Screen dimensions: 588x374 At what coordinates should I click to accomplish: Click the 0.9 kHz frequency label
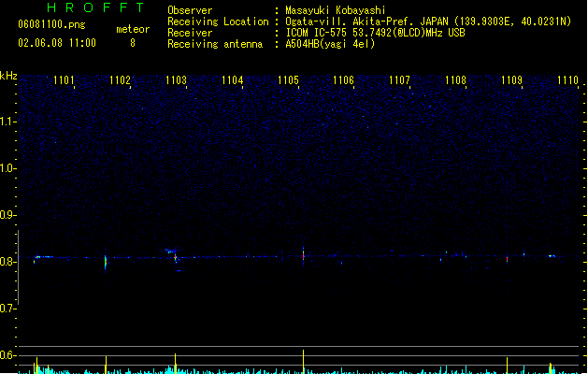7,215
